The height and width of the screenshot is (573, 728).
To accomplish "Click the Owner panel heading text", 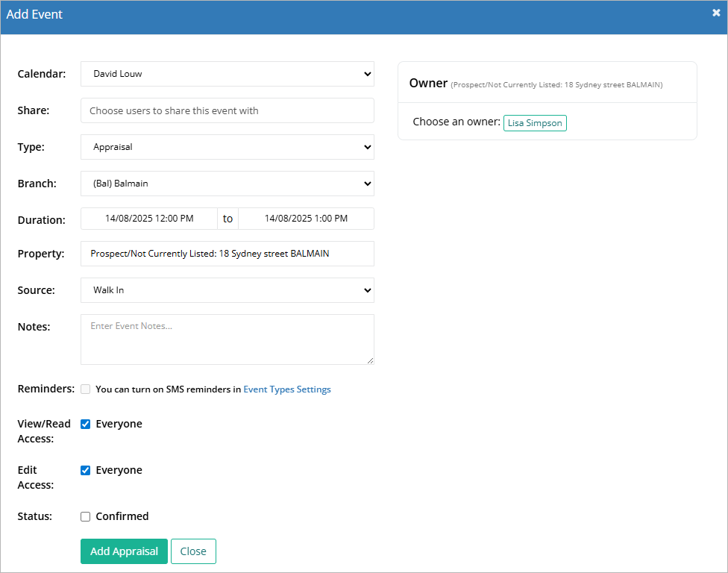I will point(428,83).
